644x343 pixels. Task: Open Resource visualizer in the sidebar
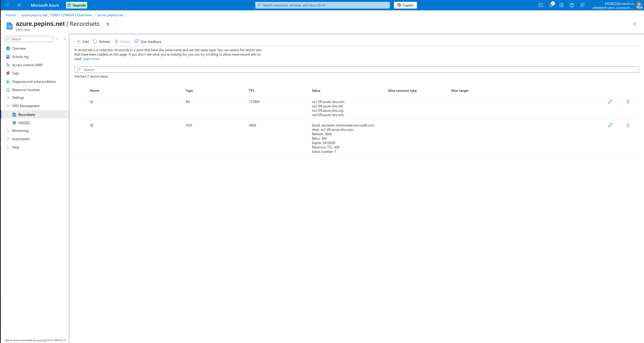26,90
